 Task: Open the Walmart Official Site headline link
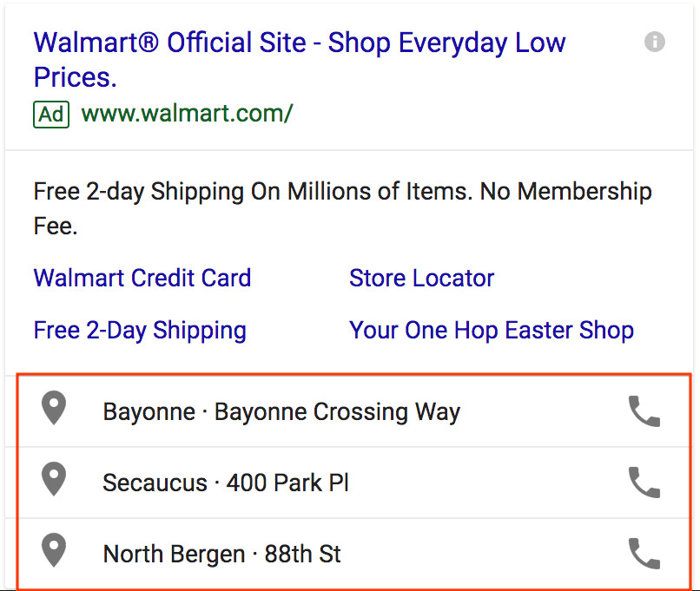pyautogui.click(x=300, y=60)
